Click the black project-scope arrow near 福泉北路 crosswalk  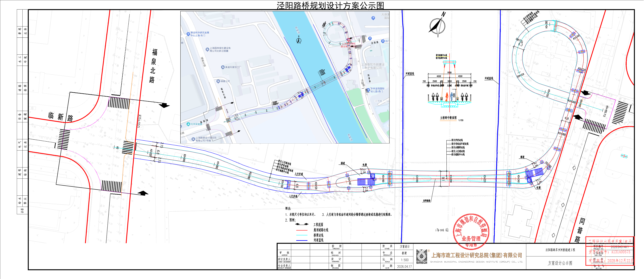(165, 105)
